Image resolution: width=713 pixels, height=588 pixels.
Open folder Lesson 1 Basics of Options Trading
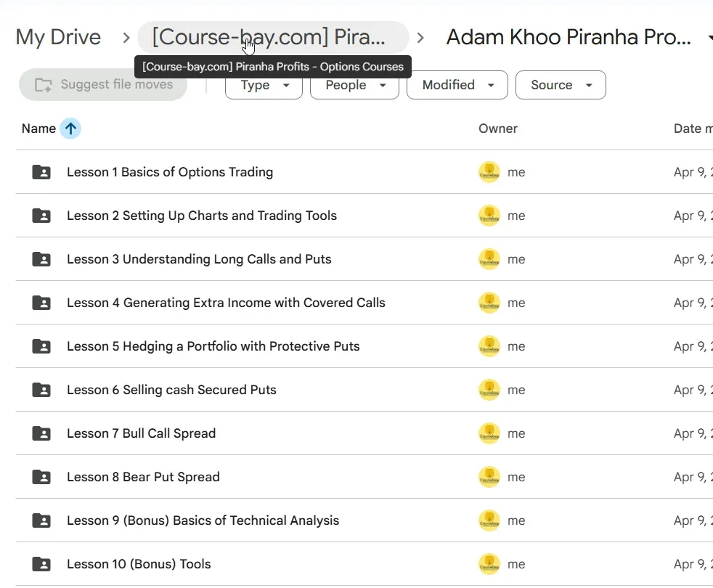coord(170,172)
